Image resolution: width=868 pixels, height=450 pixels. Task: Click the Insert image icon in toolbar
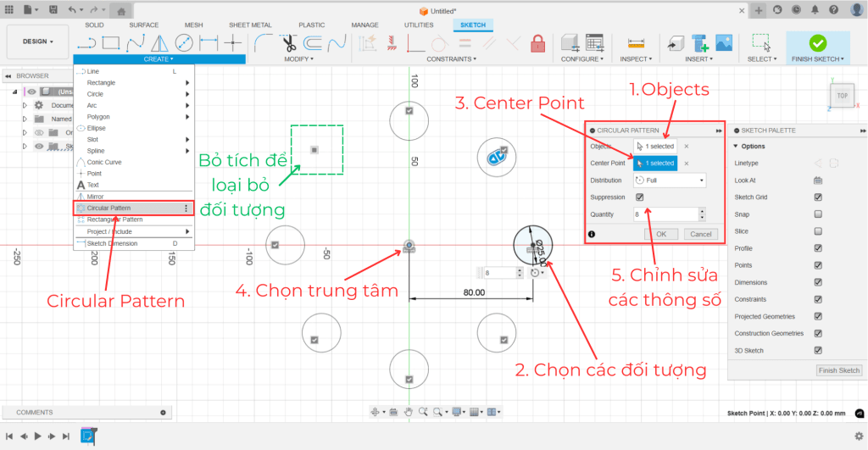coord(724,42)
